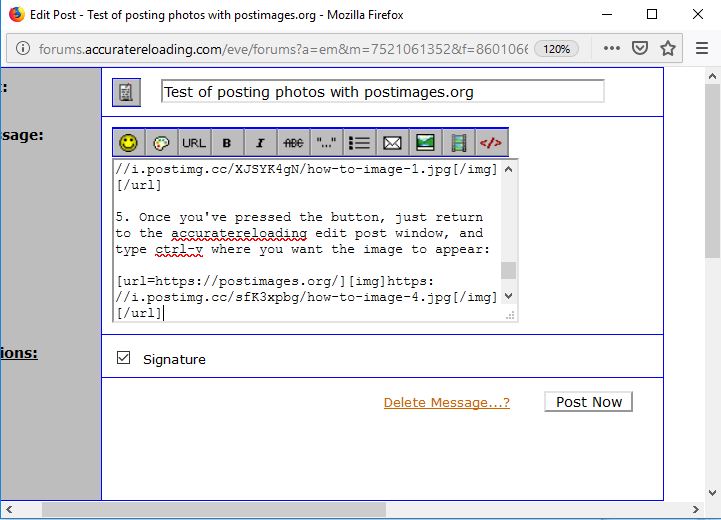The image size is (721, 520).
Task: Choose a post icon beside subject
Action: [126, 92]
